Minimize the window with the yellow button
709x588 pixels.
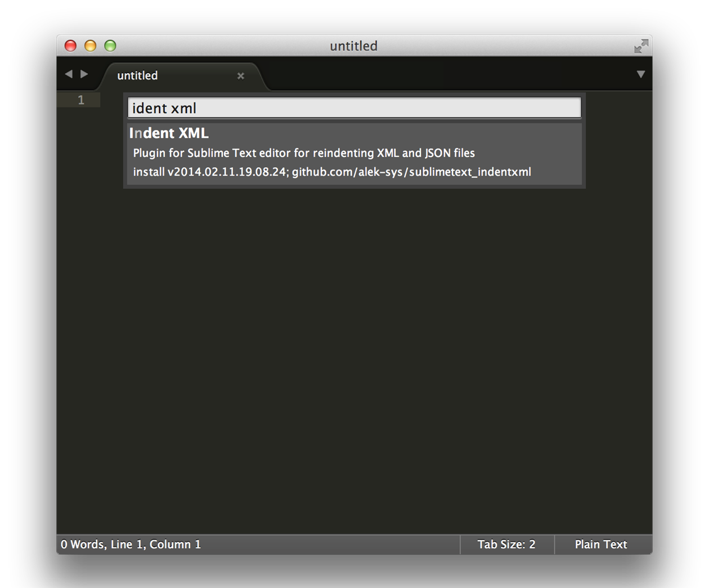click(x=90, y=46)
